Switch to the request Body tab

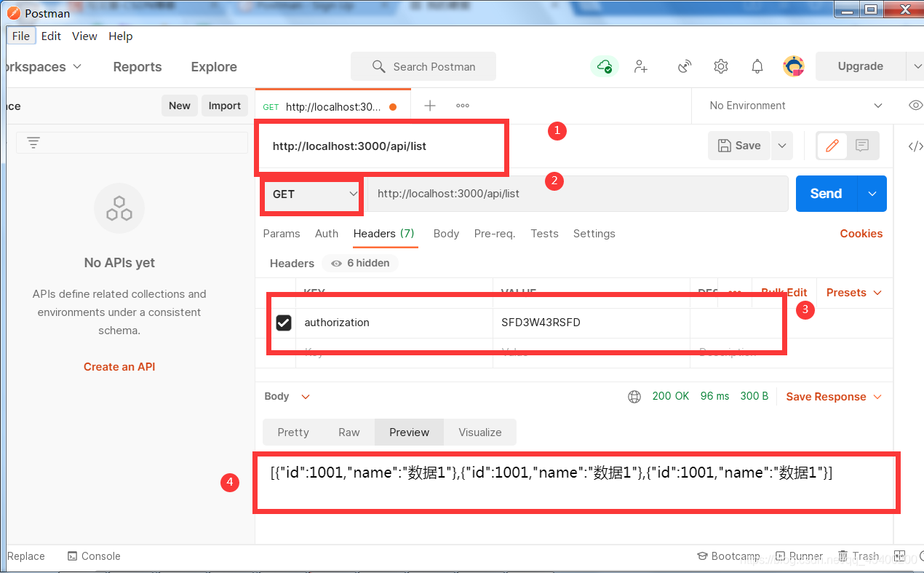(x=446, y=234)
